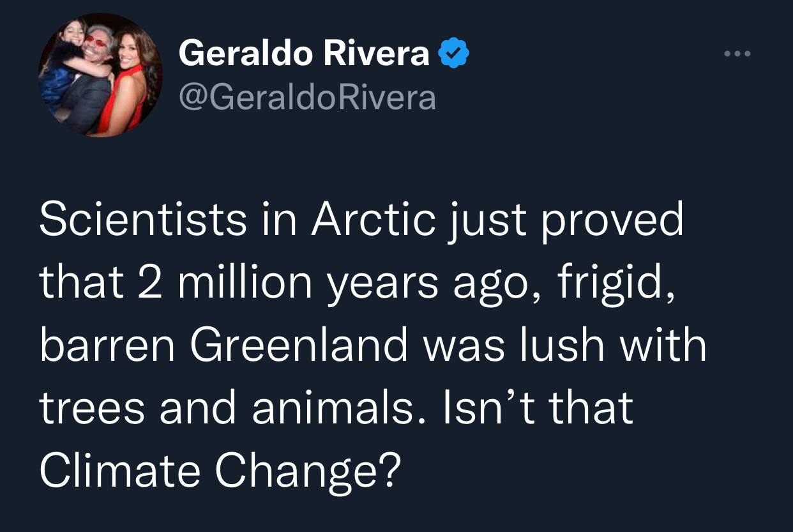Open the @GeraldoRivera handle link

pyautogui.click(x=308, y=97)
